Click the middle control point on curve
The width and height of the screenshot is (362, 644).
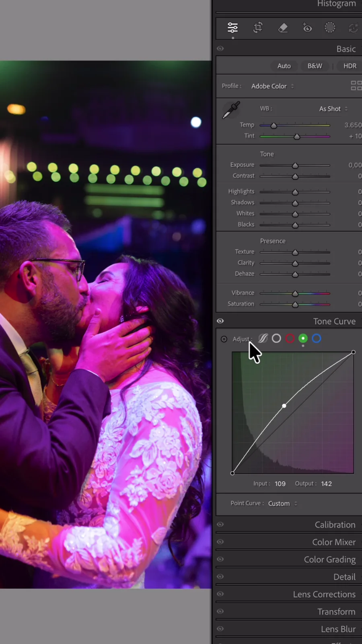pyautogui.click(x=284, y=406)
